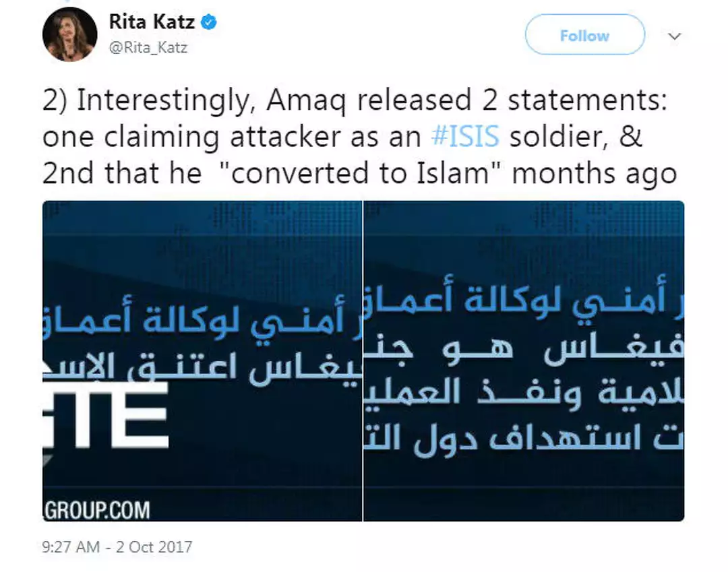
Task: Open the 9:27 AM tweet timestamp
Action: (x=70, y=546)
